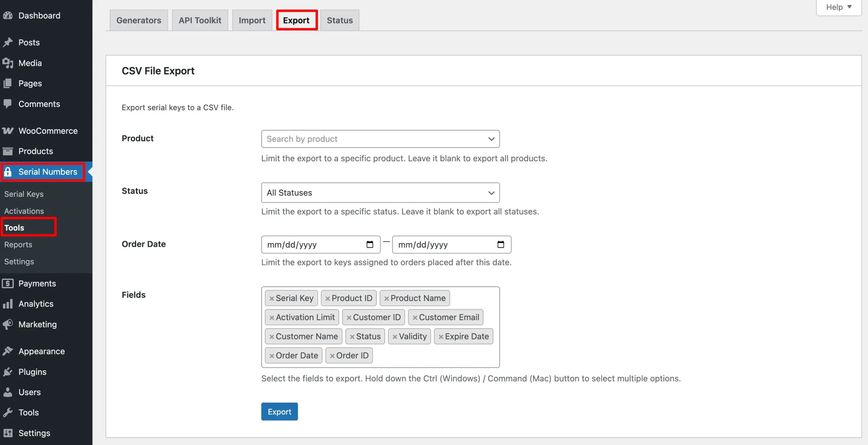Image resolution: width=868 pixels, height=445 pixels.
Task: Click the Pages icon in sidebar
Action: [8, 83]
